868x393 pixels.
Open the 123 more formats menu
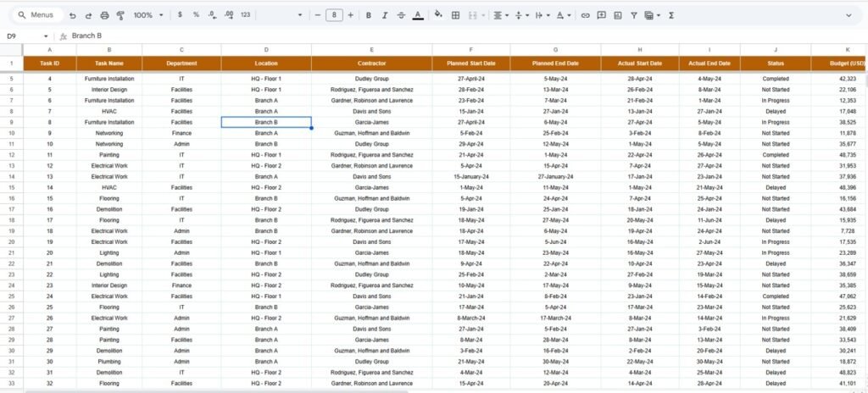(x=245, y=15)
